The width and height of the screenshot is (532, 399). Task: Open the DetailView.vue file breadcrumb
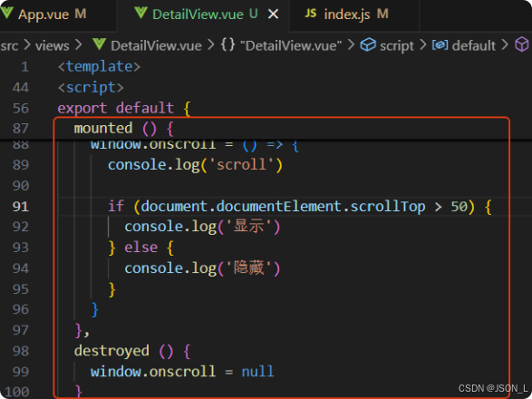click(x=156, y=45)
